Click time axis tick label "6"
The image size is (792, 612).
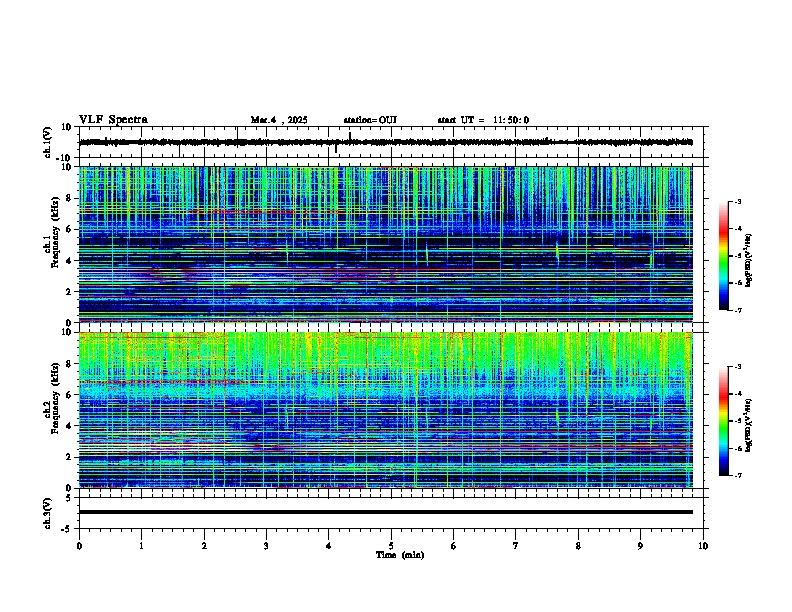[454, 546]
